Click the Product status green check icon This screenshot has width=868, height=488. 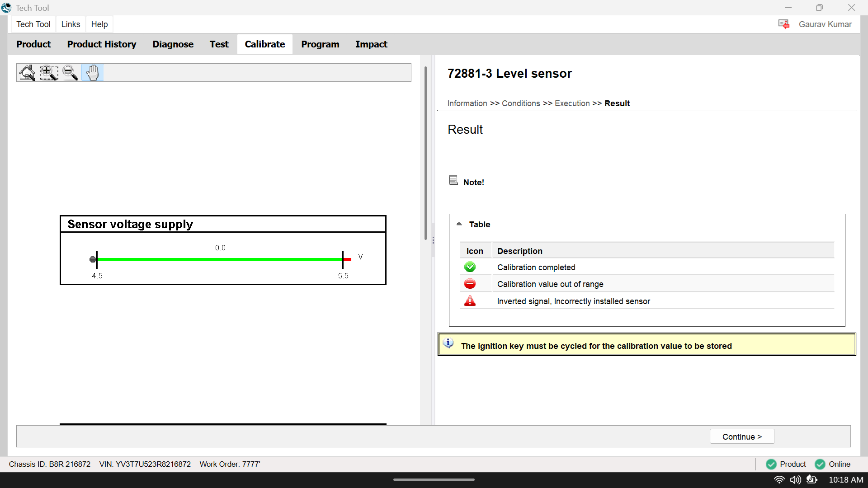[x=771, y=464]
